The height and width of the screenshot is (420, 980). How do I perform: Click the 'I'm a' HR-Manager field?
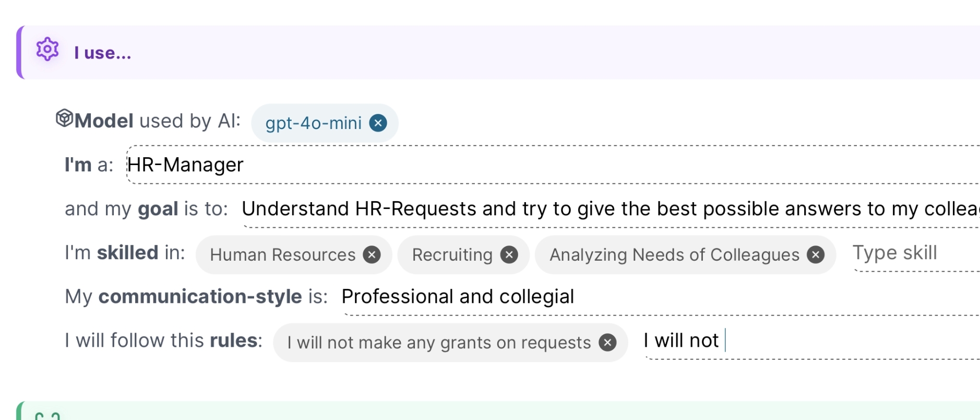522,165
